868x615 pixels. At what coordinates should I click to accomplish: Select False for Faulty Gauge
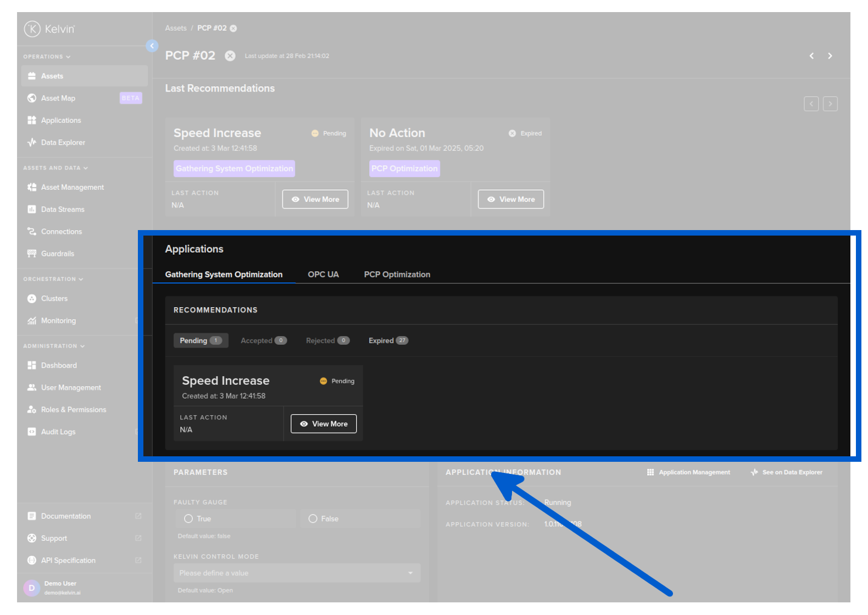point(313,519)
